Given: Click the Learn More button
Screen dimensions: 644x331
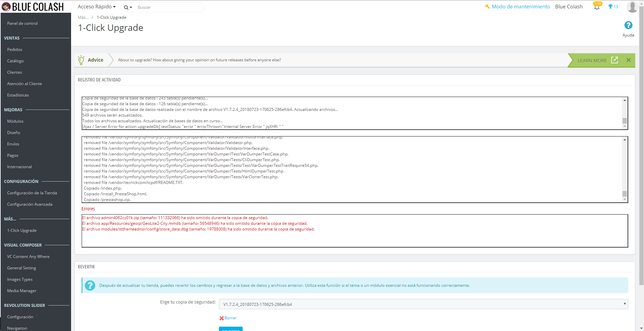Looking at the screenshot, I should pos(597,60).
